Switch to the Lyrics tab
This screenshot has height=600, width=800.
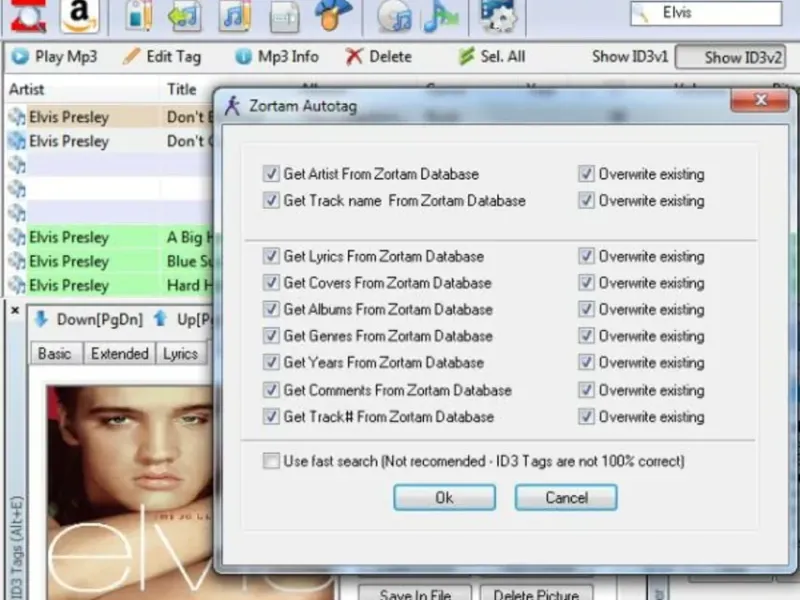181,353
